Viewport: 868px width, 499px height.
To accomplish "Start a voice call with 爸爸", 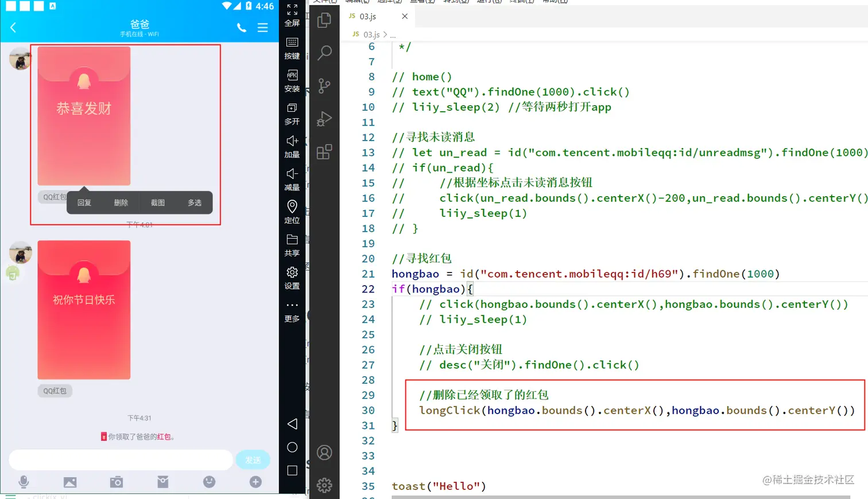I will 242,28.
